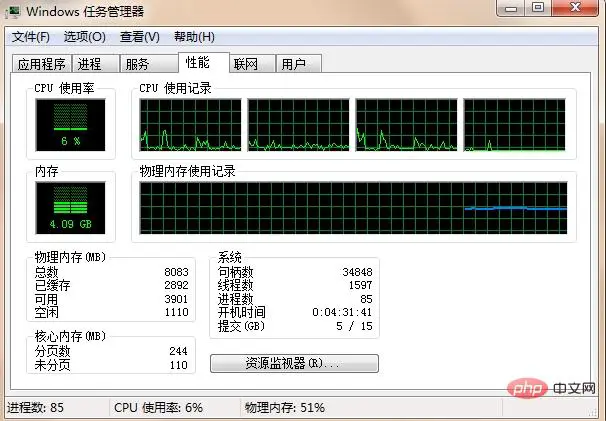The height and width of the screenshot is (421, 606).
Task: Click status bar text CPU 使用率: 6%
Action: click(158, 407)
